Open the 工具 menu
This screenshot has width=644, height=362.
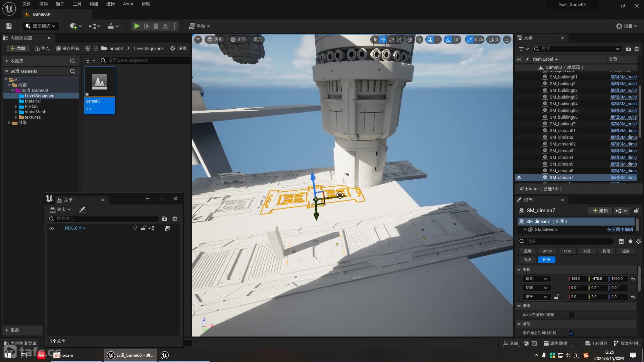[77, 4]
